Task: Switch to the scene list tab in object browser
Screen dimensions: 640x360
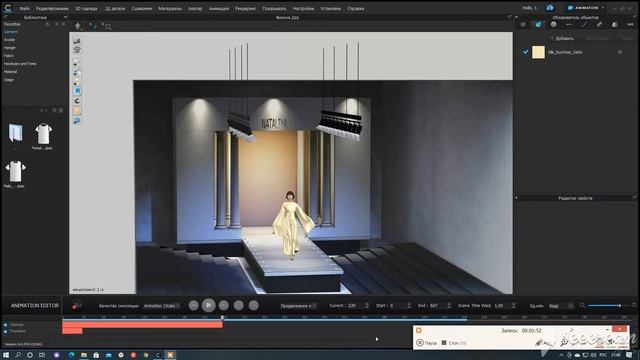Action: click(x=523, y=24)
